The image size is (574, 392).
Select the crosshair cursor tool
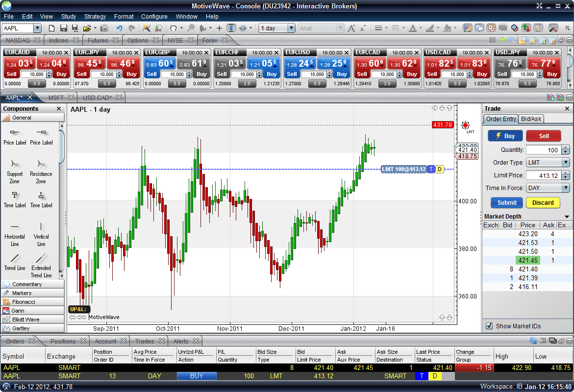[219, 28]
